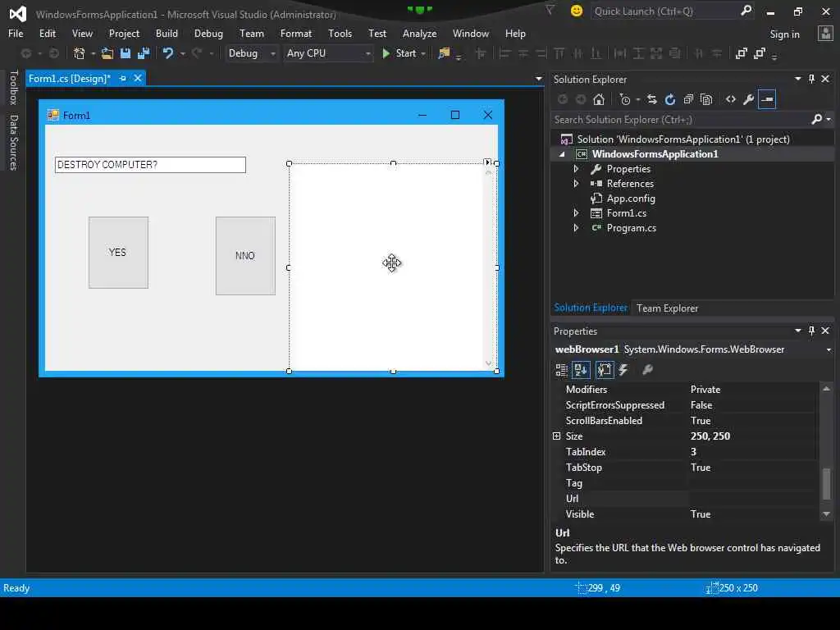Switch Properties grid to Alphabetical sort

[x=581, y=370]
